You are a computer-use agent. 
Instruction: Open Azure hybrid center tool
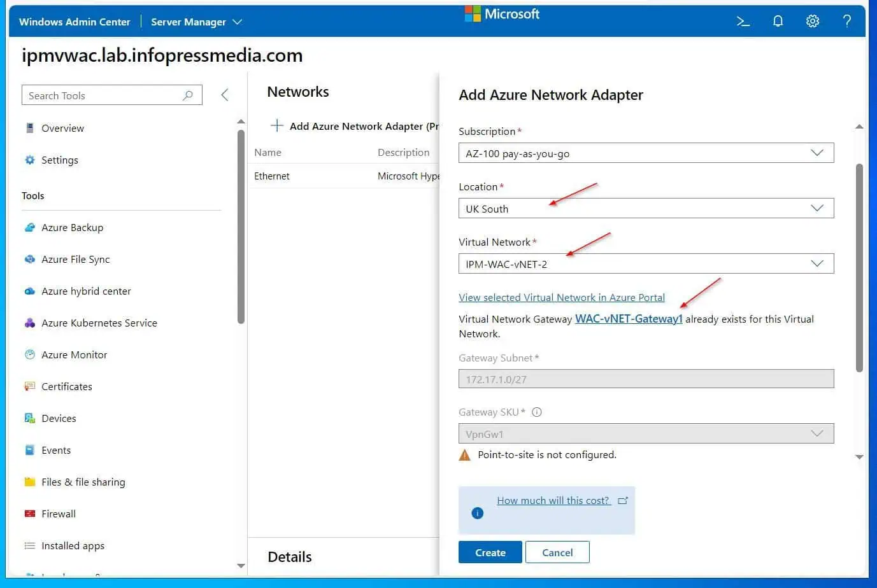point(86,291)
